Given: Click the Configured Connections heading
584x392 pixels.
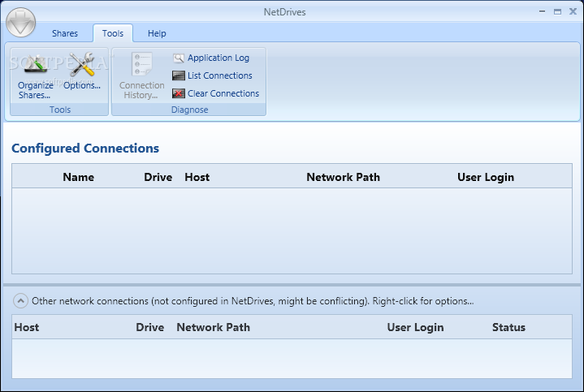Looking at the screenshot, I should pos(85,149).
